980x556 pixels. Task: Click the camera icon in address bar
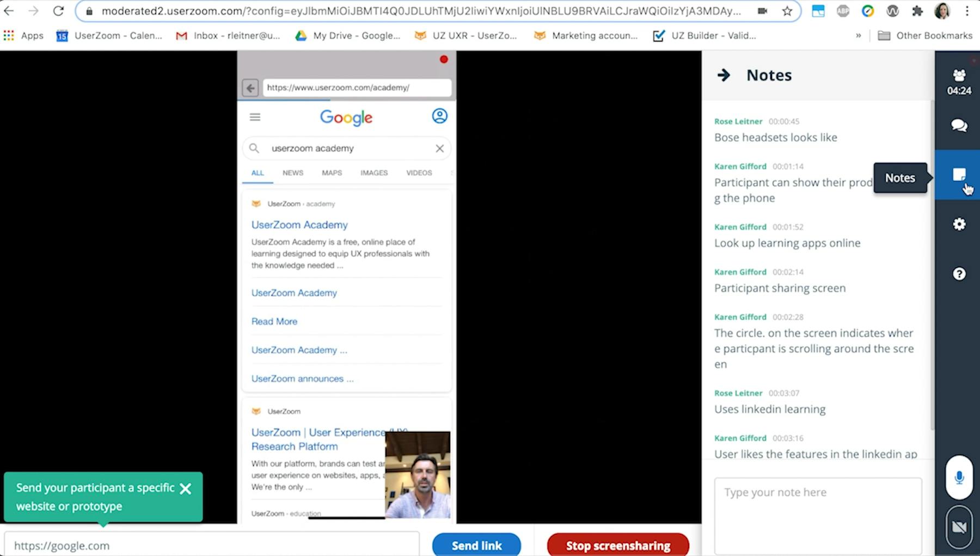pyautogui.click(x=762, y=11)
